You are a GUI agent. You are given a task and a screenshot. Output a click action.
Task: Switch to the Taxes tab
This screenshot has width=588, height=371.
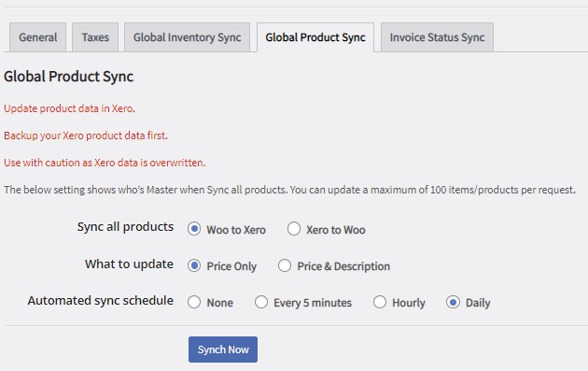(x=95, y=37)
